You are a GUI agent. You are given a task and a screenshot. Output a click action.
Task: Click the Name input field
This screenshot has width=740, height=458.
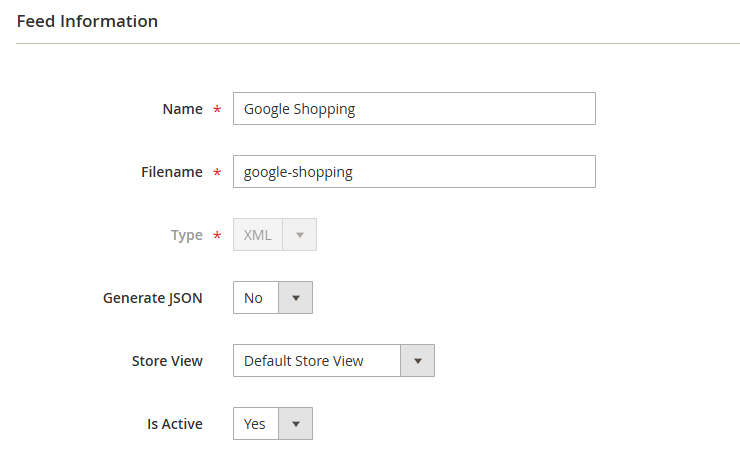[x=413, y=109]
